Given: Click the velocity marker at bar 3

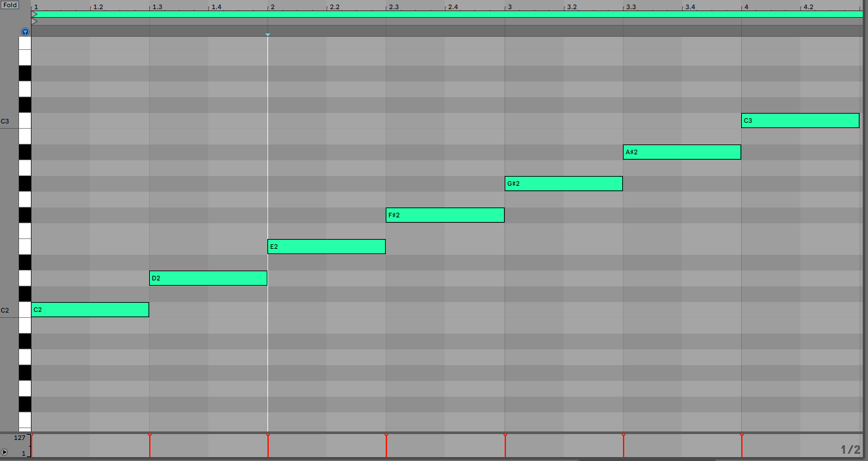Looking at the screenshot, I should tap(505, 445).
